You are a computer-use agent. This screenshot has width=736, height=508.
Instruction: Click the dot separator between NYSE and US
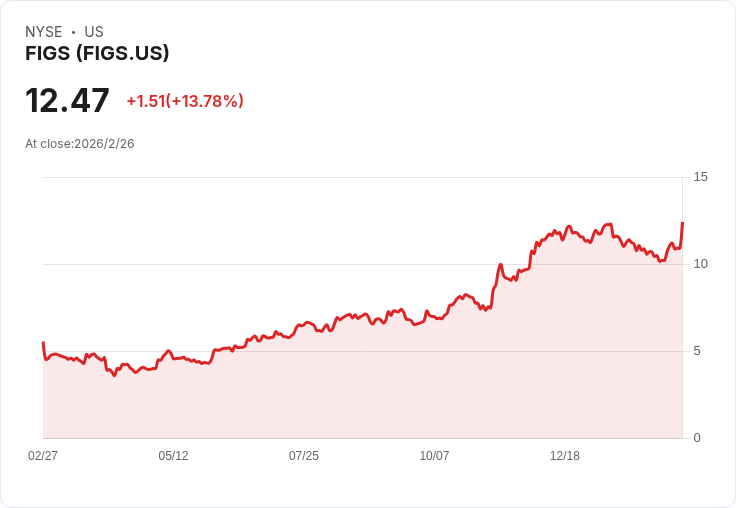tap(73, 32)
